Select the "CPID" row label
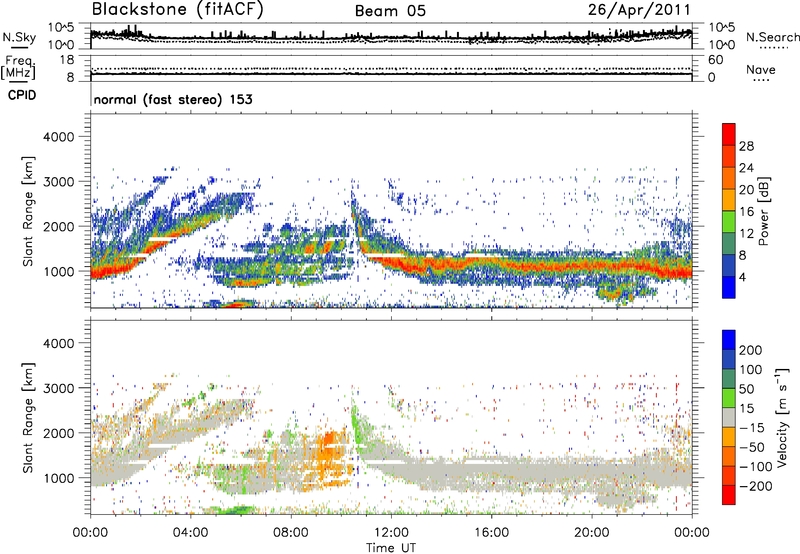800x554 pixels. (22, 95)
